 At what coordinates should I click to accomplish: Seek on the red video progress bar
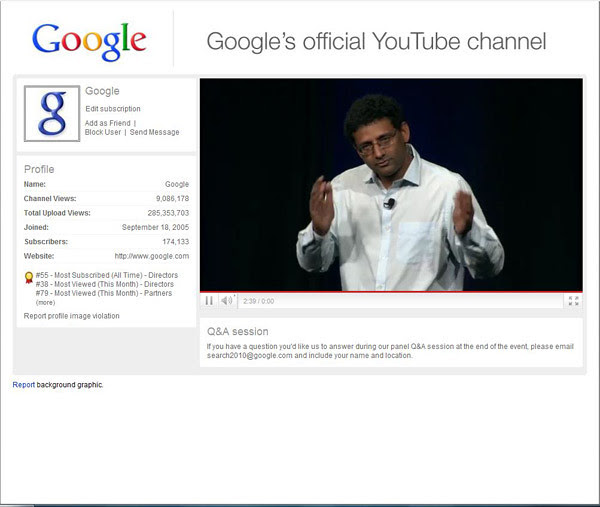pos(391,292)
